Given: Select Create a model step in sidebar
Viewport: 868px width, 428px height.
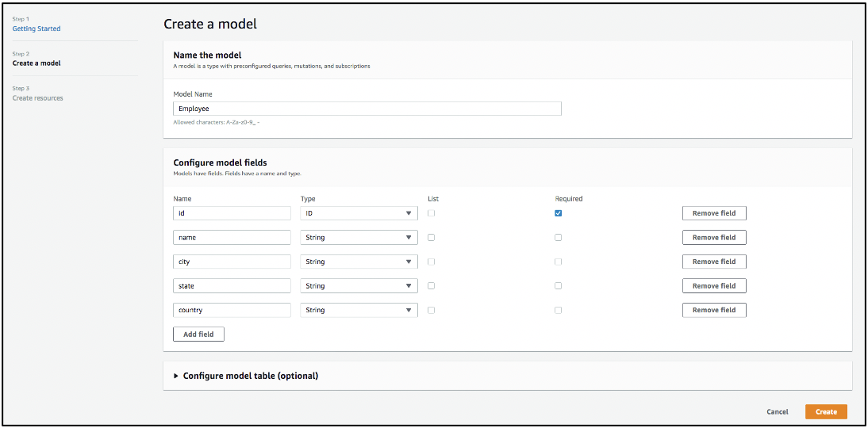Looking at the screenshot, I should tap(36, 63).
